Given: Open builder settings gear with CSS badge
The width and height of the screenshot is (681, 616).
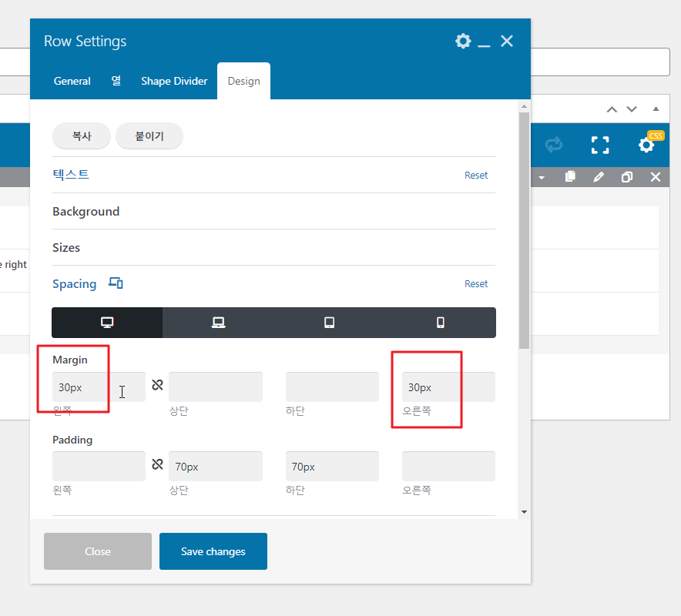Looking at the screenshot, I should (x=646, y=145).
